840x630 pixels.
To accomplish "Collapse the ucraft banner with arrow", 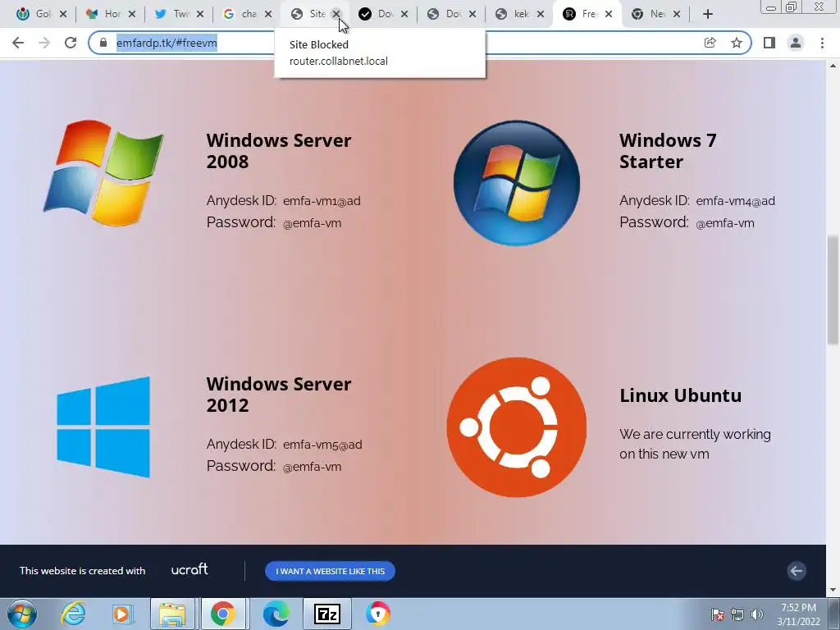I will [x=796, y=571].
